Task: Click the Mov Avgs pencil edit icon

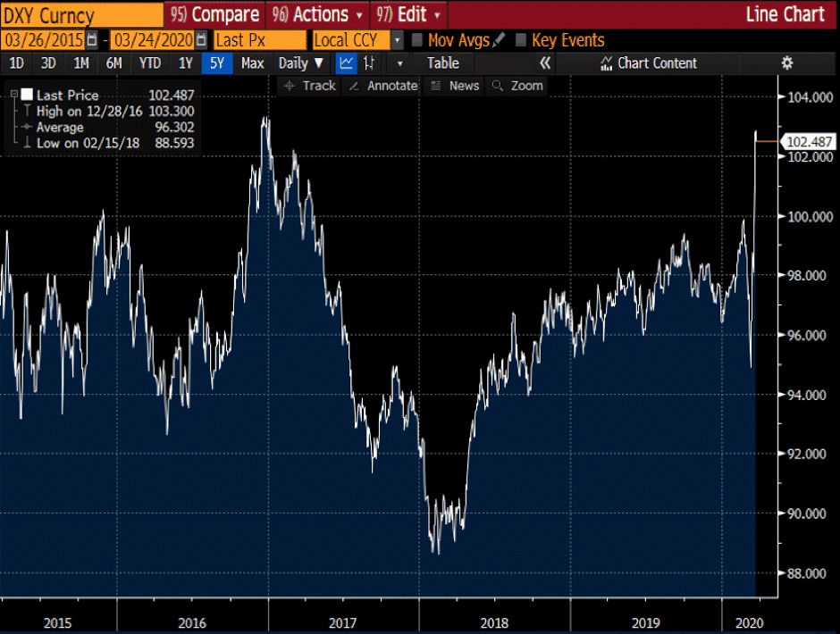Action: pos(499,39)
